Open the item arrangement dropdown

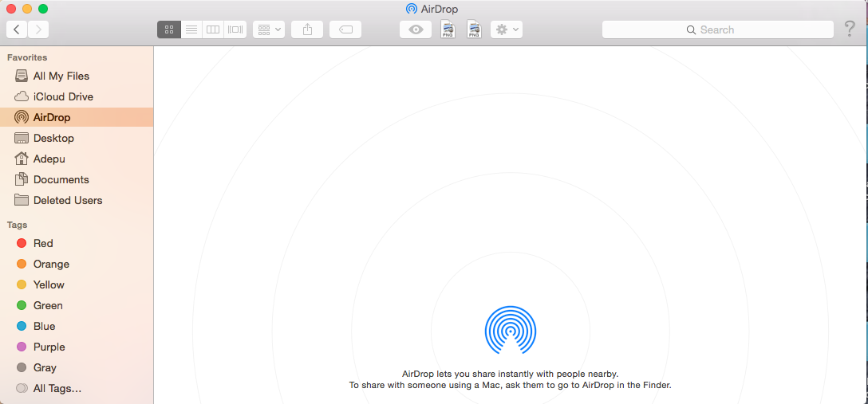[269, 29]
